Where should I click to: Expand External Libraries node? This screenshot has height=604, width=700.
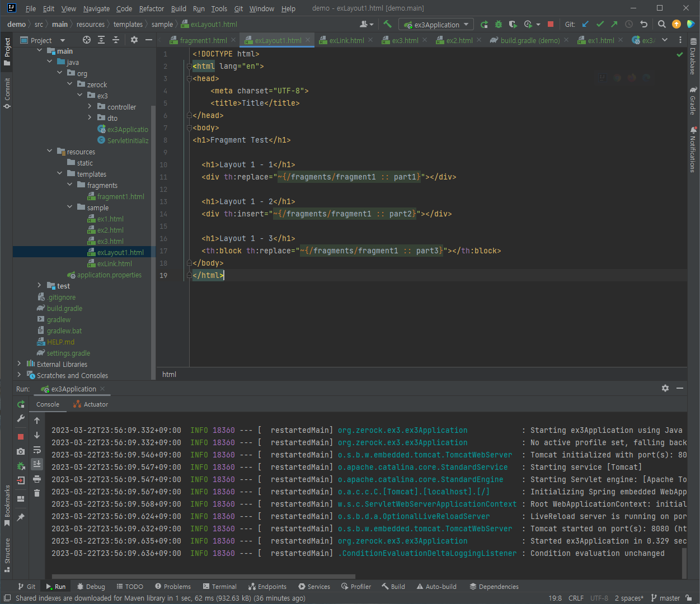[x=20, y=364]
